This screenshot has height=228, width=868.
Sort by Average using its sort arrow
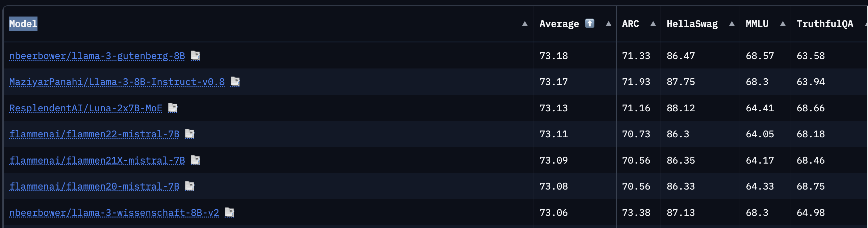tap(608, 24)
